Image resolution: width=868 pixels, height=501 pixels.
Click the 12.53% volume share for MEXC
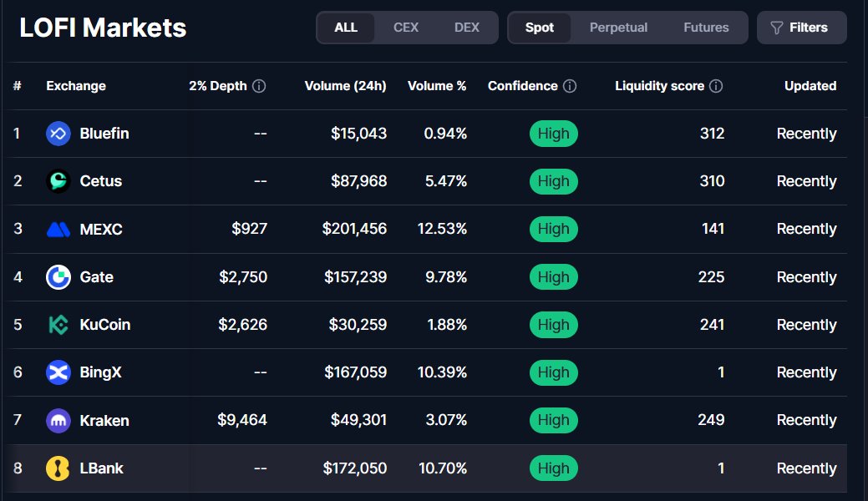pyautogui.click(x=442, y=229)
